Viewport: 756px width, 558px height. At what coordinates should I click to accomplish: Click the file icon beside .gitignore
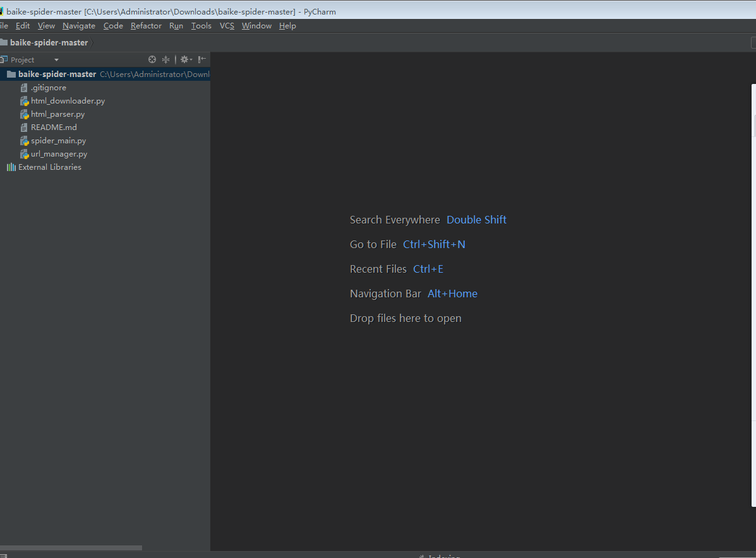tap(24, 88)
